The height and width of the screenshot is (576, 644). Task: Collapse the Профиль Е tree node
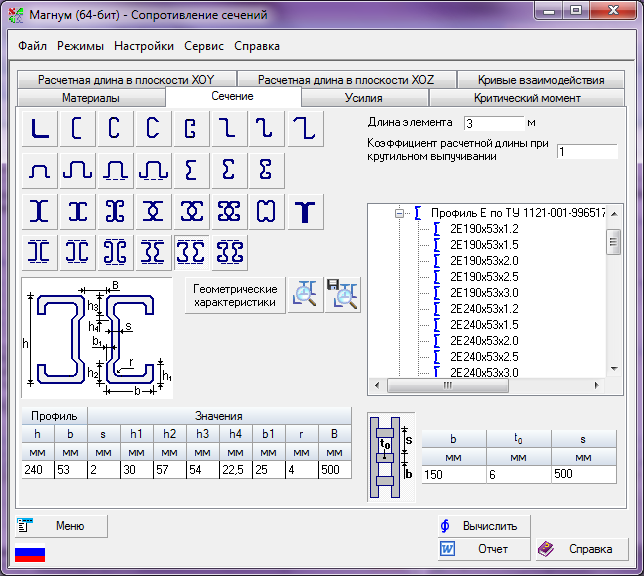(399, 213)
